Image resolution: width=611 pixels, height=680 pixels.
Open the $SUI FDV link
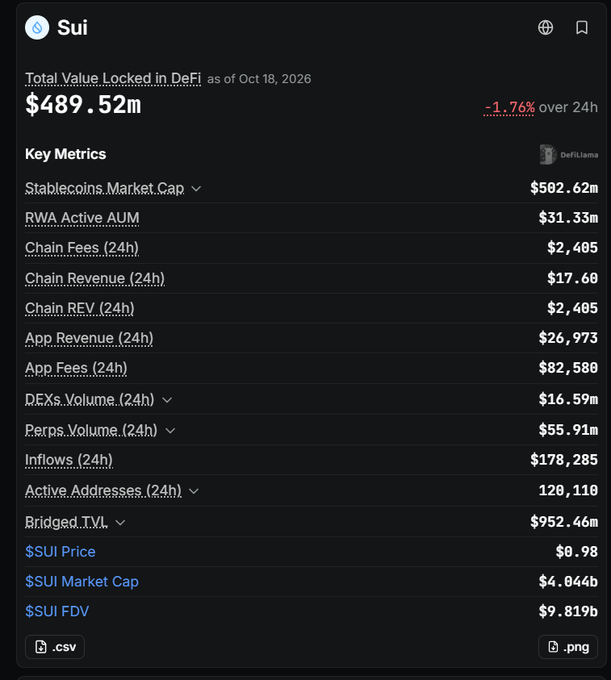(57, 611)
